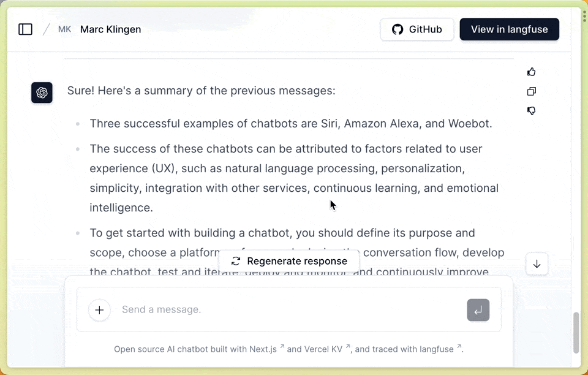Click the GitHub logo icon
This screenshot has width=588, height=375.
pyautogui.click(x=398, y=29)
